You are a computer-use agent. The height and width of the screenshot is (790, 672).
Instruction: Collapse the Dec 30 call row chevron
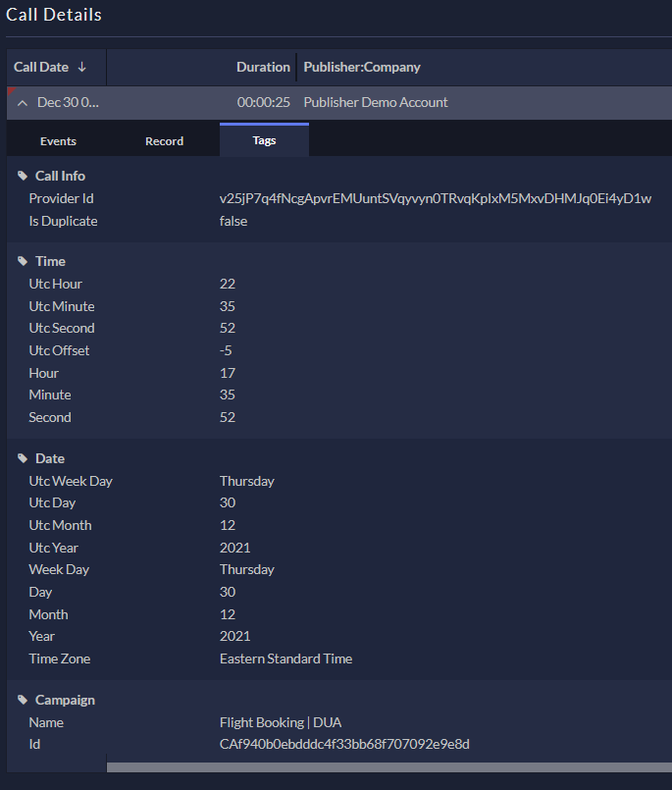pos(23,103)
